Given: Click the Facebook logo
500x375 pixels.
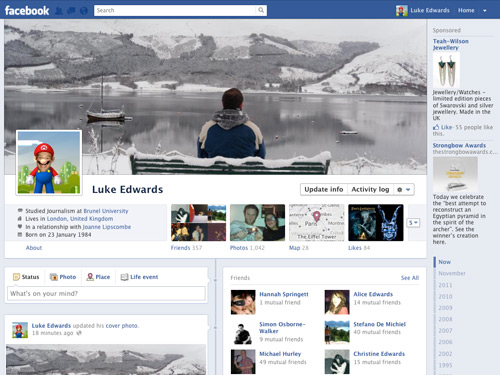Looking at the screenshot, I should click(x=27, y=10).
